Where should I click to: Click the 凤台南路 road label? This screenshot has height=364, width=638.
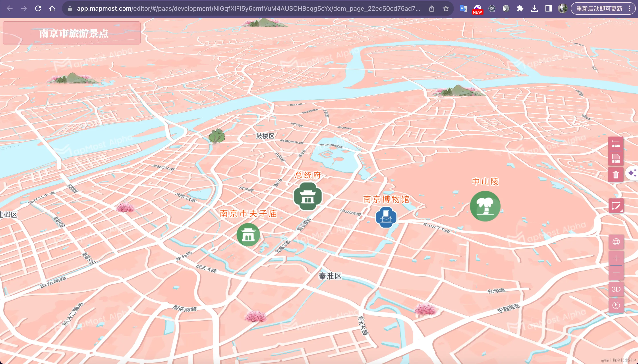click(53, 282)
